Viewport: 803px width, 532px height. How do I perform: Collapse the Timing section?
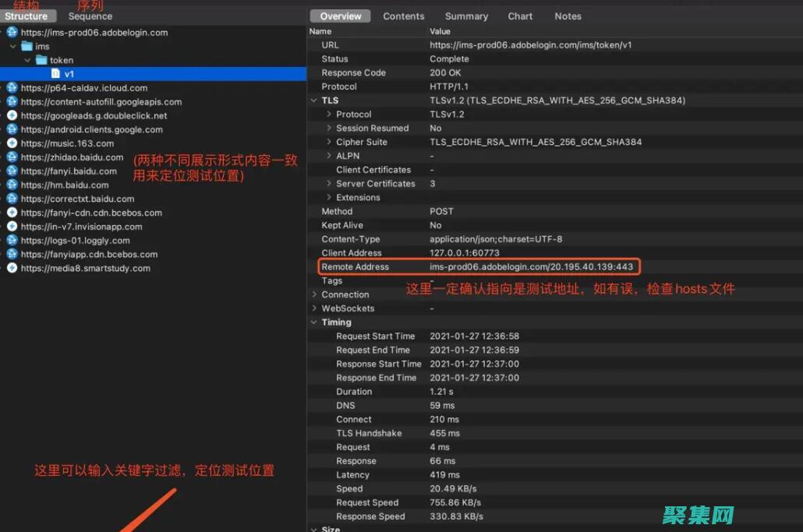tap(315, 322)
